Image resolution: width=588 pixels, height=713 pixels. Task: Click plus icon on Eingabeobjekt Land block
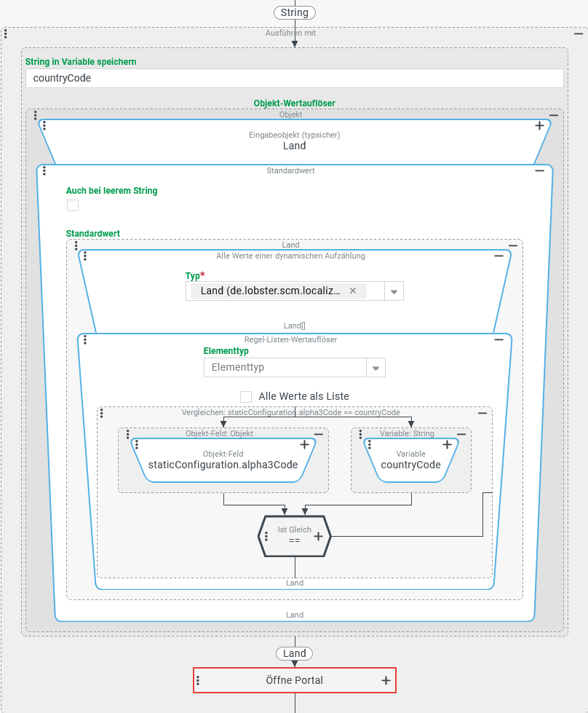(x=539, y=126)
